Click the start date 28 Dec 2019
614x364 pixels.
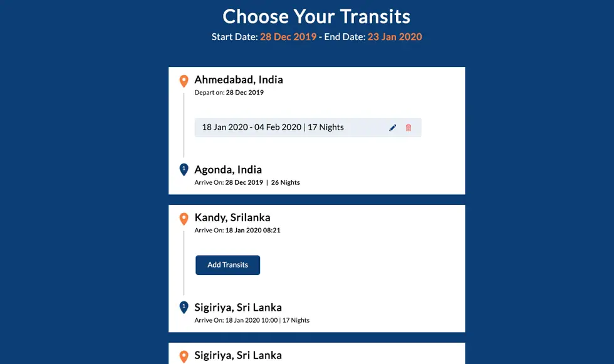click(x=288, y=37)
